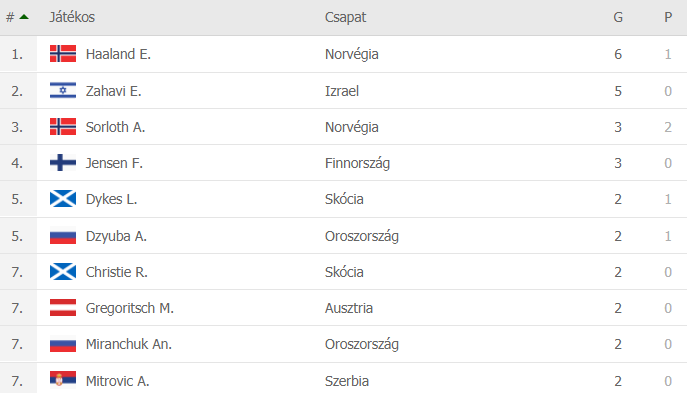The height and width of the screenshot is (393, 687).
Task: Open the Izrael team link
Action: click(x=342, y=91)
